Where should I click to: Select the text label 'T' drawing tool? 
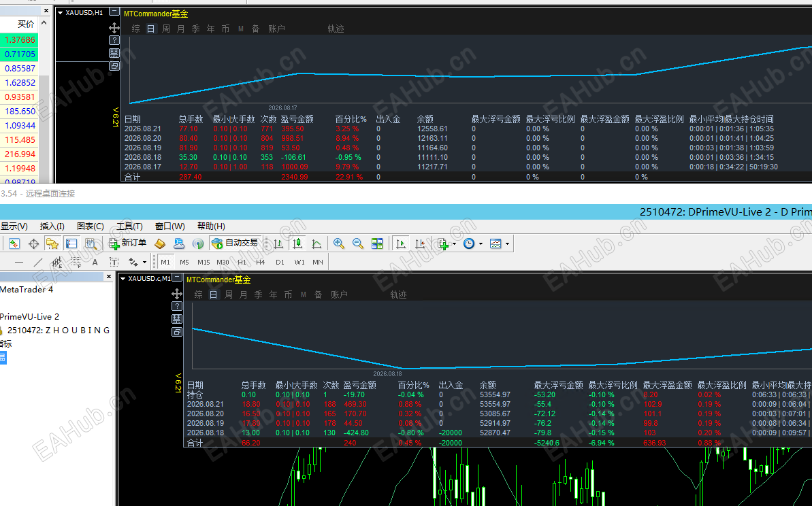pos(114,263)
